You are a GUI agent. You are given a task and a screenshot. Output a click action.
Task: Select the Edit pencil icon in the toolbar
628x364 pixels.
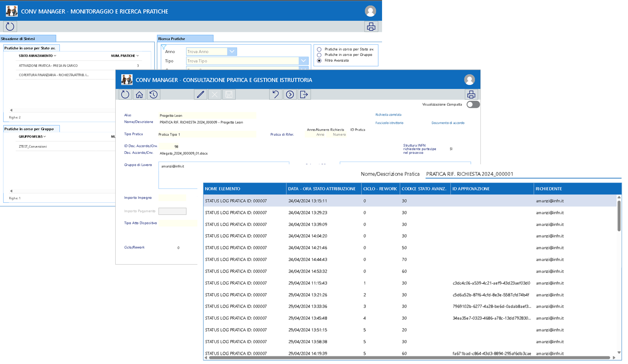[x=200, y=94]
